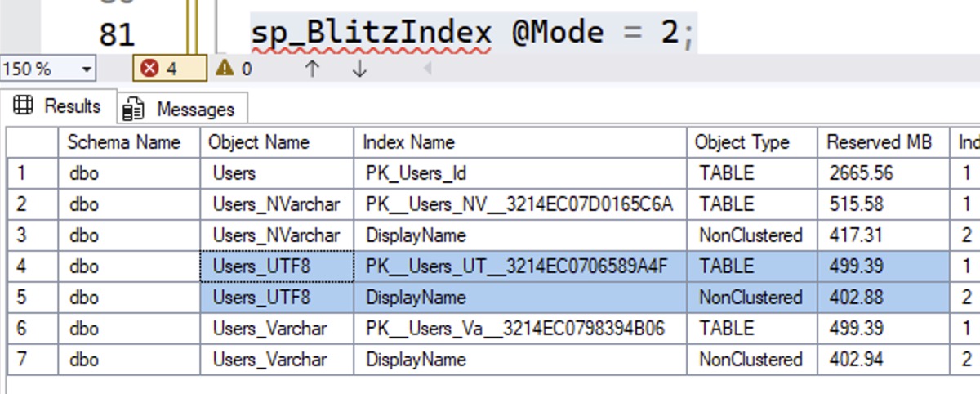Click Users_NVarchar object cell in row 3

(x=277, y=235)
